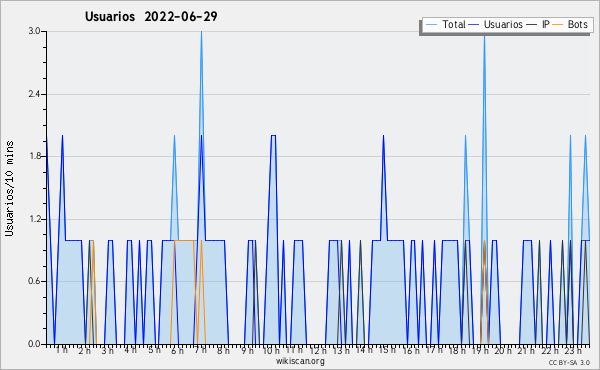Click the '17 h' x-axis label
Viewport: 600px width, 370px height.
click(x=434, y=350)
